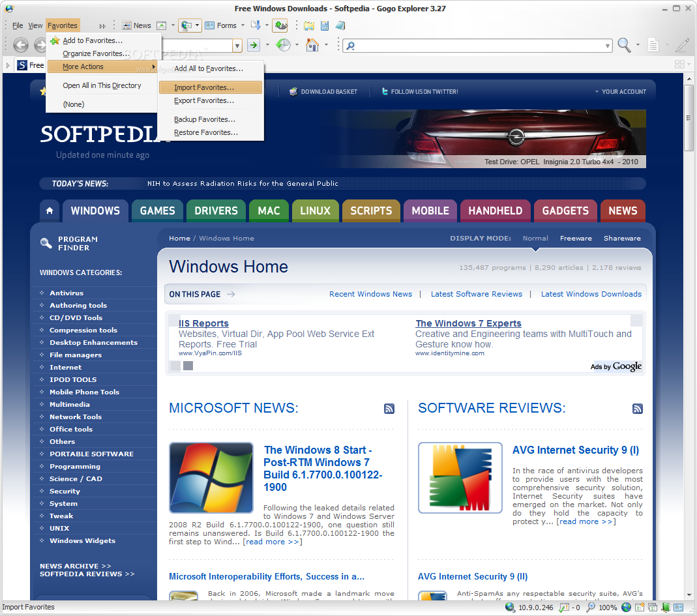
Task: Click the globe proxy icon in toolbar
Action: [x=186, y=26]
